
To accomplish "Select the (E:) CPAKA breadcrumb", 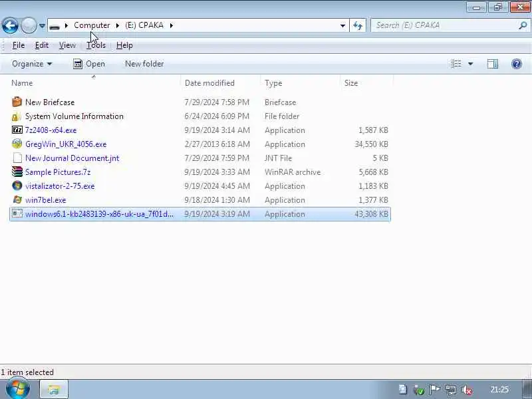I will 144,25.
